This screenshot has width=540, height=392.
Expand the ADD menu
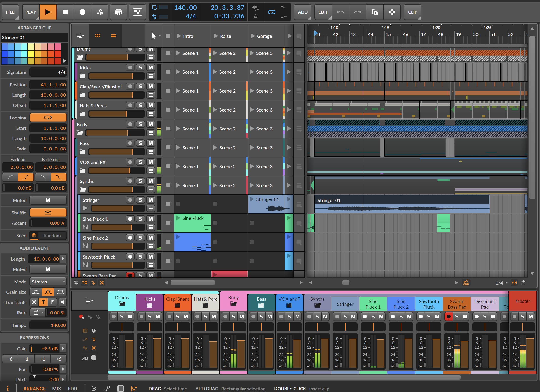(303, 12)
